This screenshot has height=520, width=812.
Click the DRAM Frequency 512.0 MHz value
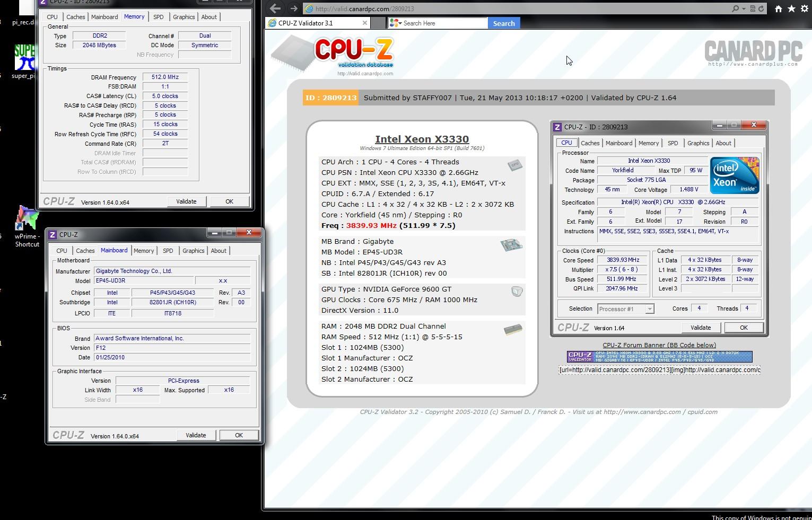[165, 77]
